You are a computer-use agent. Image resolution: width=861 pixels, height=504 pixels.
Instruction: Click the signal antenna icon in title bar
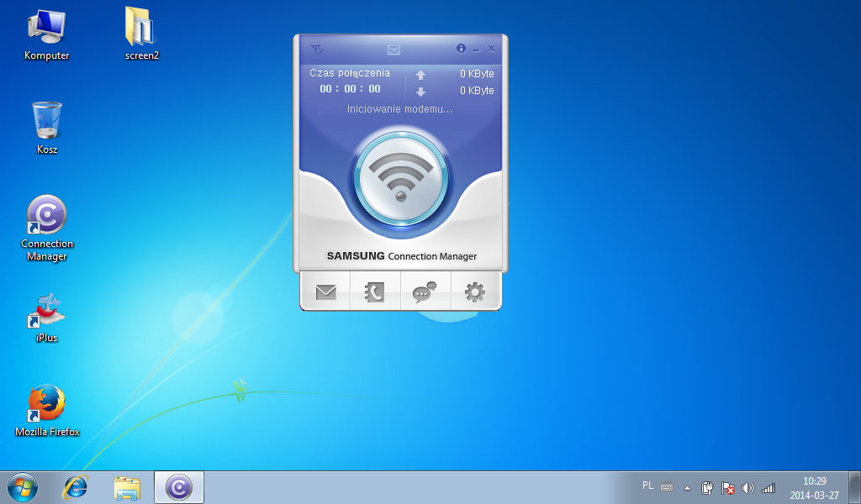point(317,50)
